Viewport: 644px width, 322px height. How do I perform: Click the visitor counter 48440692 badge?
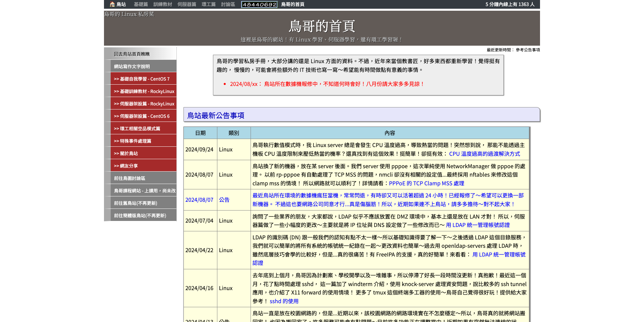[259, 4]
